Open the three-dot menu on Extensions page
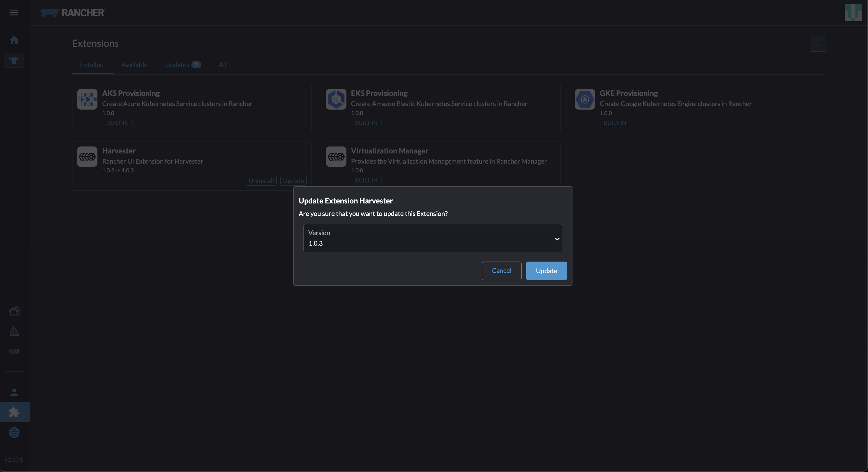The height and width of the screenshot is (472, 868). pos(818,43)
